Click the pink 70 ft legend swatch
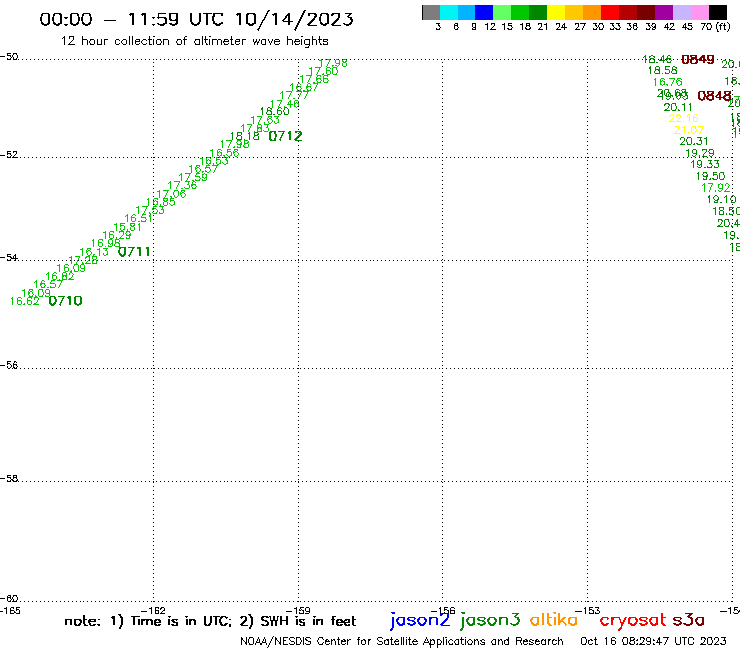This screenshot has width=740, height=650. coord(699,12)
